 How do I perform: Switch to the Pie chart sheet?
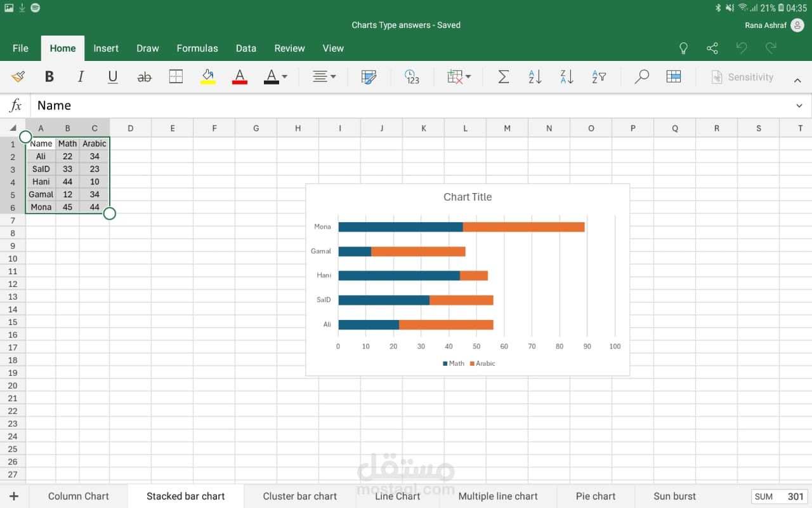[595, 497]
